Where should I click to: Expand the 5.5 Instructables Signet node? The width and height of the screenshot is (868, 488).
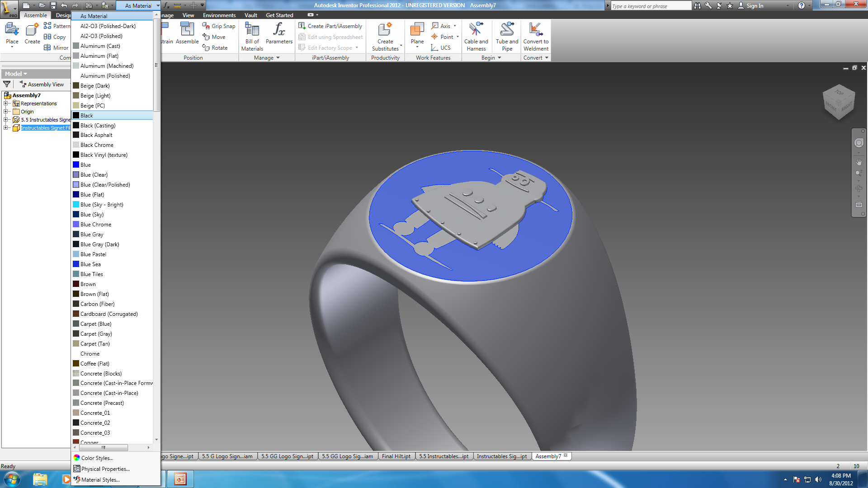tap(6, 120)
